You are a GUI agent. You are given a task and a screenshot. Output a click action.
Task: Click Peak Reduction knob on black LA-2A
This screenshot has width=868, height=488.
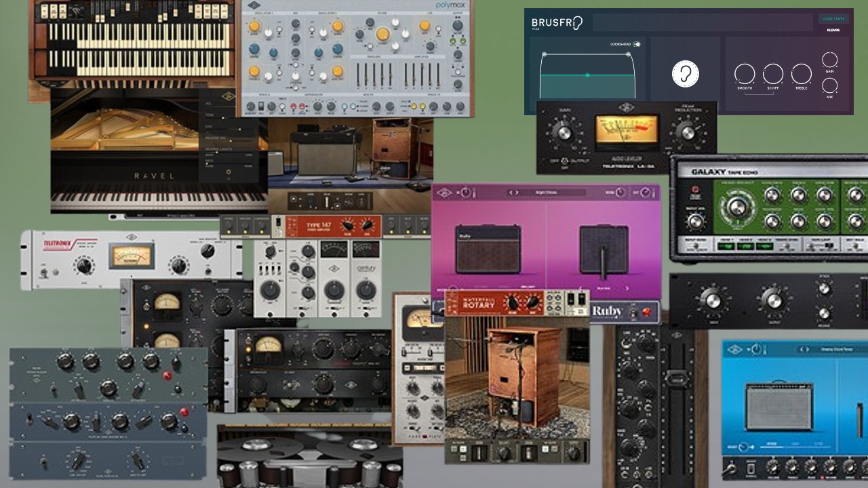(x=688, y=131)
